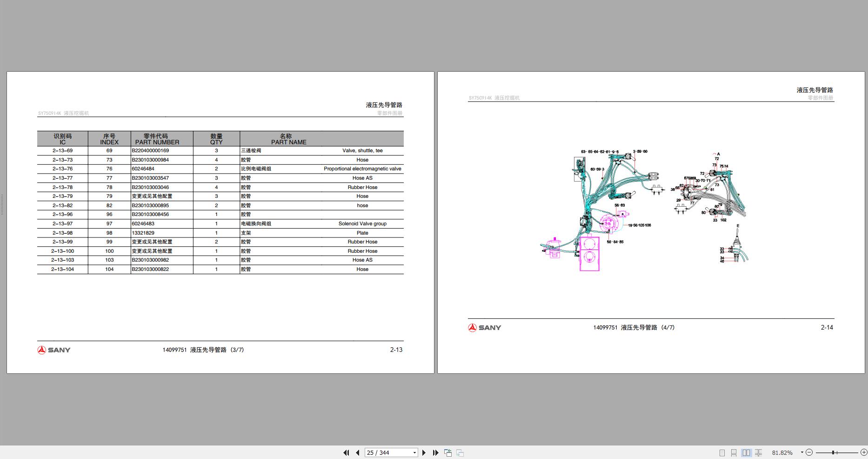Click the zoom out minus button
The height and width of the screenshot is (459, 868).
[x=809, y=452]
